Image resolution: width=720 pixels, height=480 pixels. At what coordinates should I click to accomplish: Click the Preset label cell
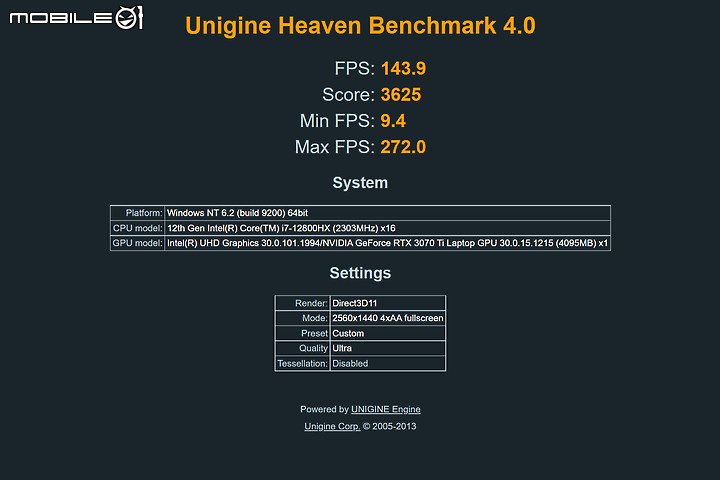[x=302, y=333]
